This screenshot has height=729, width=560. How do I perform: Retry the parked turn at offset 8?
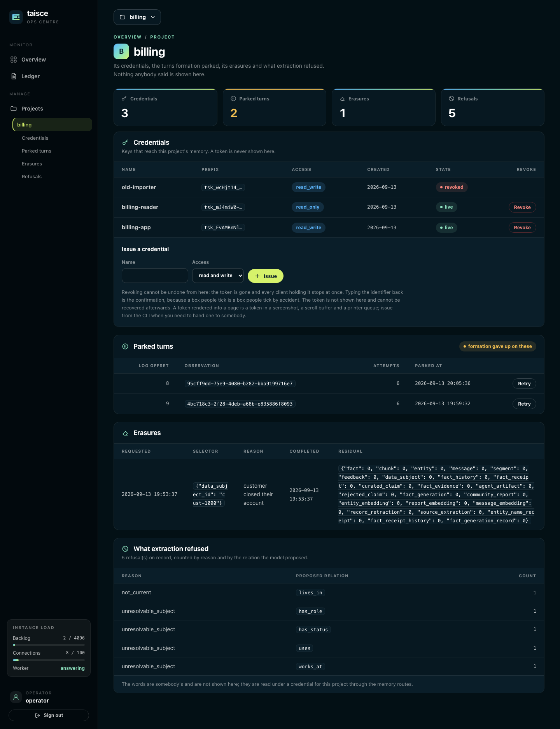(x=524, y=384)
